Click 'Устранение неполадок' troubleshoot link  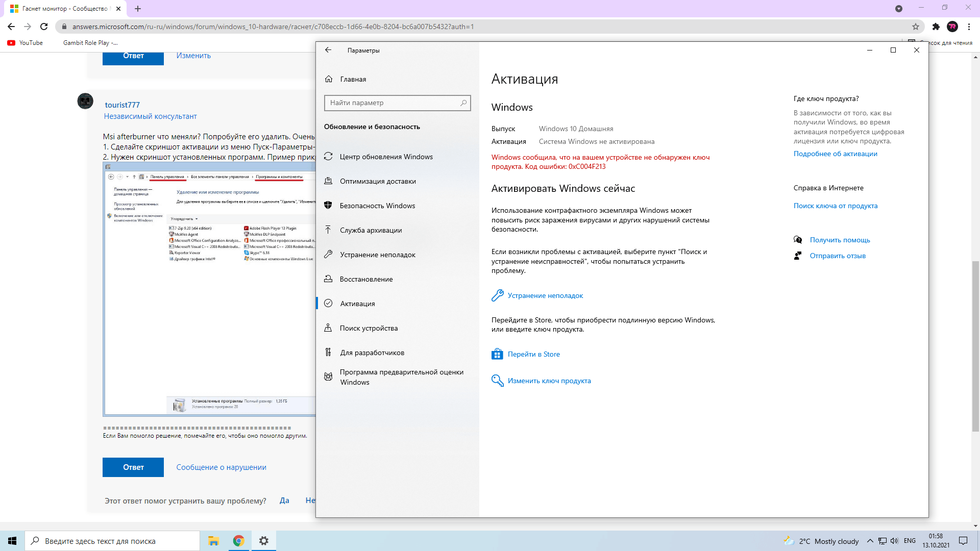(x=545, y=295)
